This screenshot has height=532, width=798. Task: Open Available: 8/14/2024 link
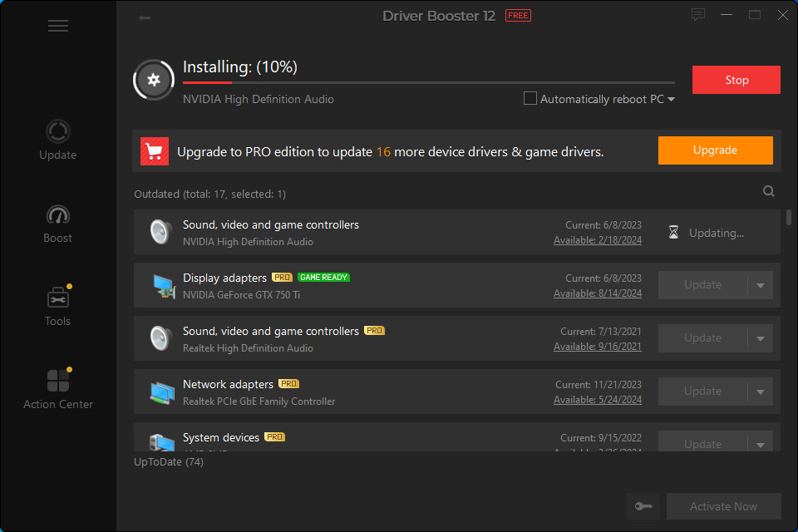coord(598,293)
